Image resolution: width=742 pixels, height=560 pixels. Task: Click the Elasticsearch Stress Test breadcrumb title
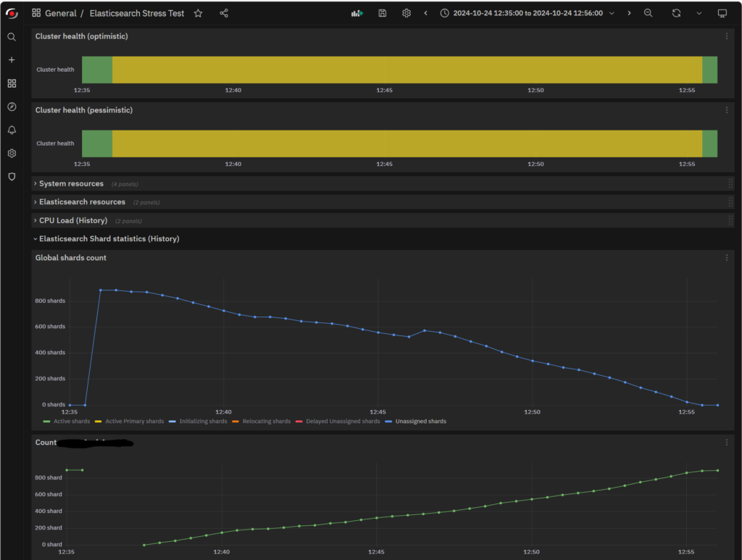click(x=137, y=13)
